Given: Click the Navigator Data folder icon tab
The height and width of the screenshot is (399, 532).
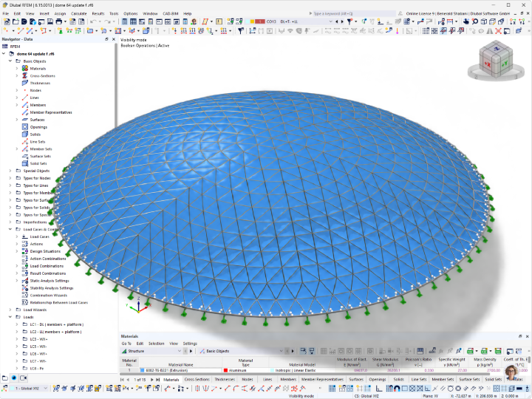Looking at the screenshot, I should (5, 378).
